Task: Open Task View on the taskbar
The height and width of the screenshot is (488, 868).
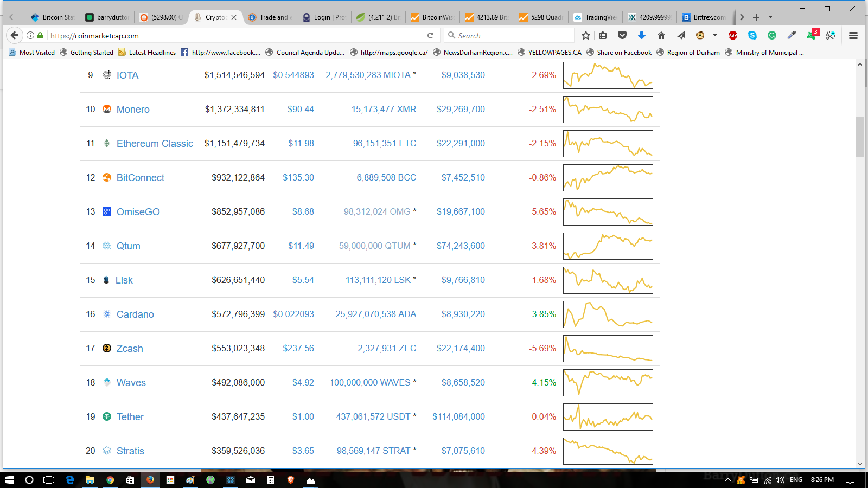Action: coord(49,480)
